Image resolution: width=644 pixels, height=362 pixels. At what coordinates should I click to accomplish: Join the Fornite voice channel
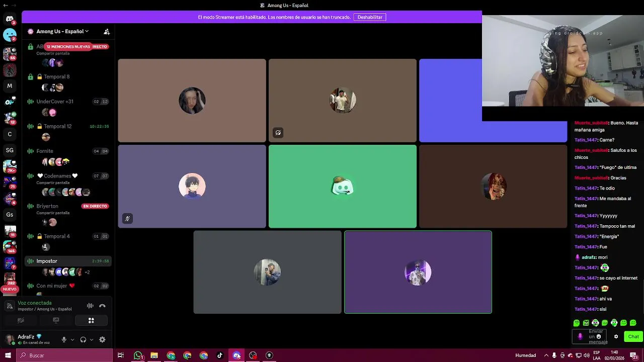[x=68, y=151]
